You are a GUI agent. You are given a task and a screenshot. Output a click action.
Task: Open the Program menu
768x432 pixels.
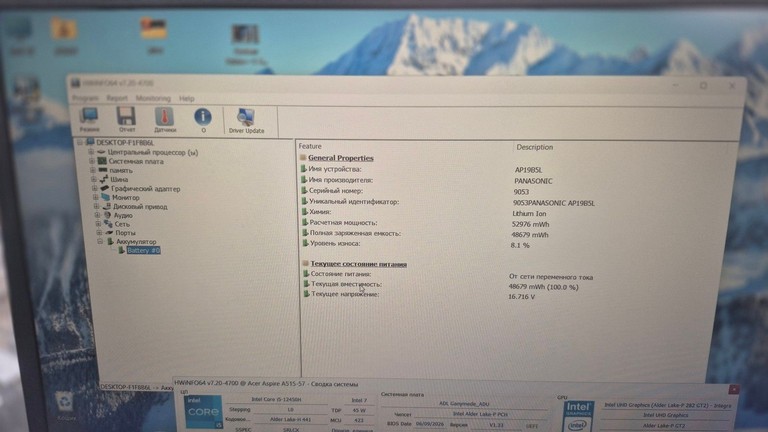pos(85,98)
